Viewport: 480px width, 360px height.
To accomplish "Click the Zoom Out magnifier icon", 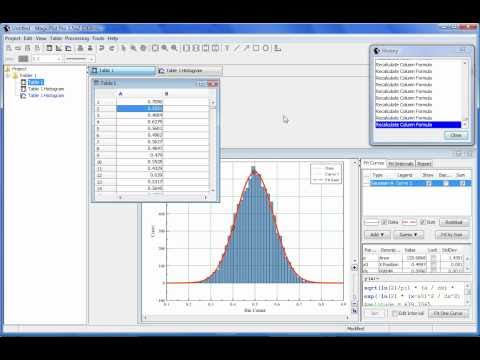I will [174, 48].
